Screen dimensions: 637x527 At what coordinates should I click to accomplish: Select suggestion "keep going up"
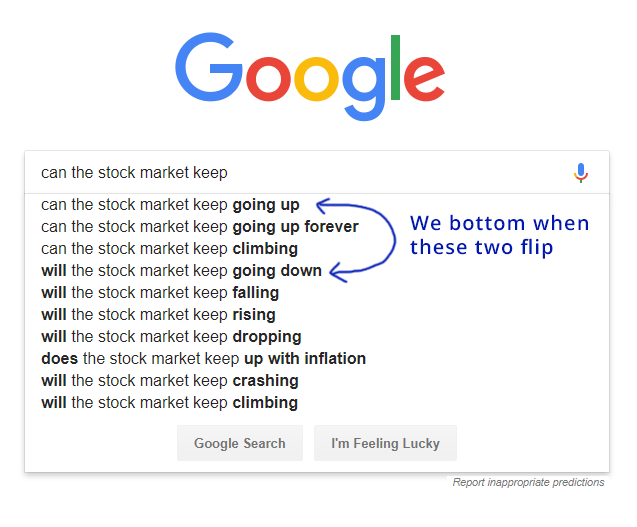click(x=170, y=205)
